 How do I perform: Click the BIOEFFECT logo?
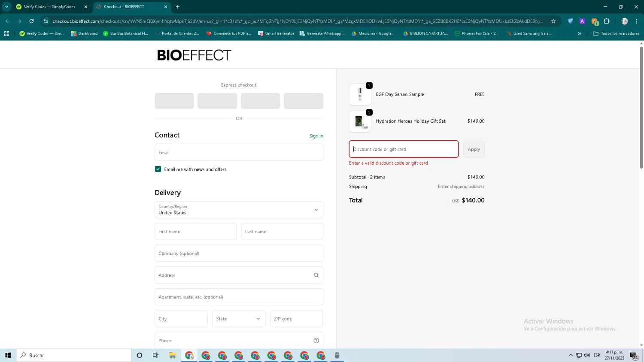click(x=194, y=55)
